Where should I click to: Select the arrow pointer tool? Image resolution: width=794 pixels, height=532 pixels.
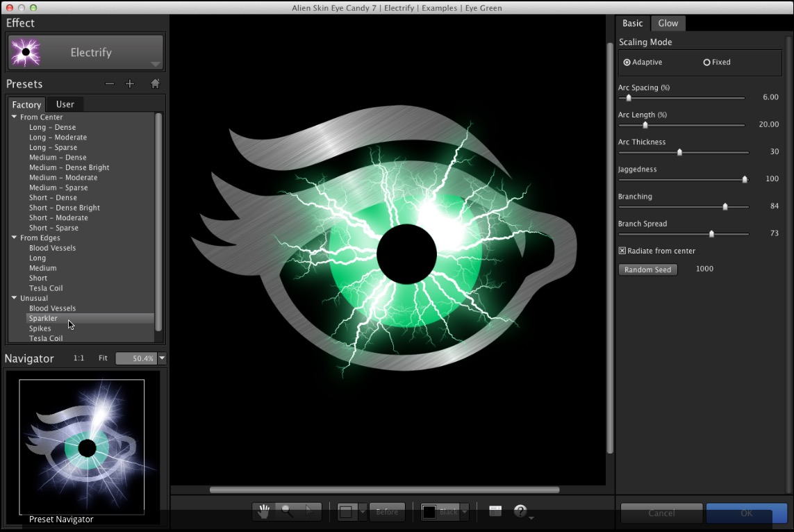(x=310, y=512)
